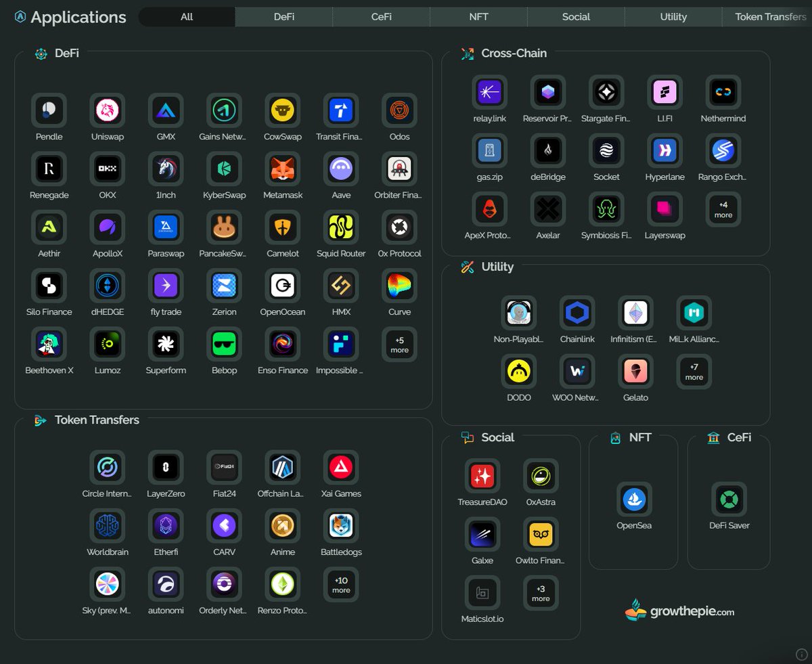
Task: Select the Stargate Finance icon
Action: (606, 92)
